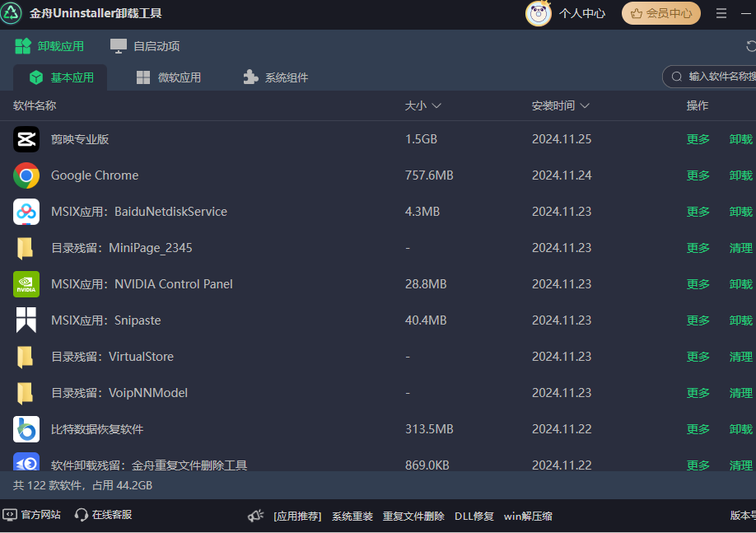Open the DLL修复 link
The height and width of the screenshot is (533, 756).
[474, 517]
